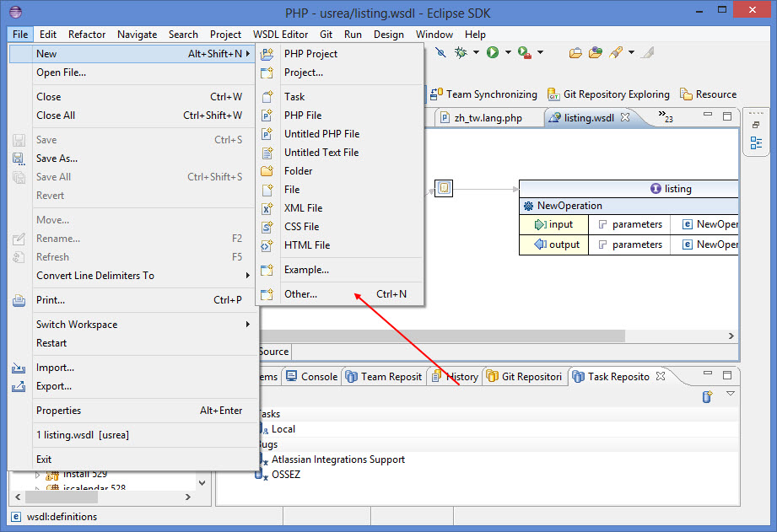Viewport: 777px width, 532px height.
Task: Switch to the Console tab
Action: 312,377
